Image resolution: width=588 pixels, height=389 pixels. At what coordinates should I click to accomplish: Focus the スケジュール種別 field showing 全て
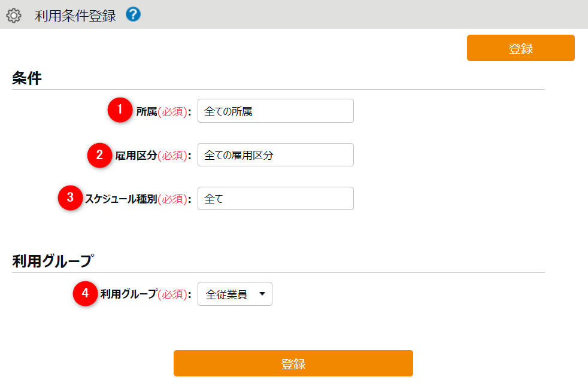275,199
